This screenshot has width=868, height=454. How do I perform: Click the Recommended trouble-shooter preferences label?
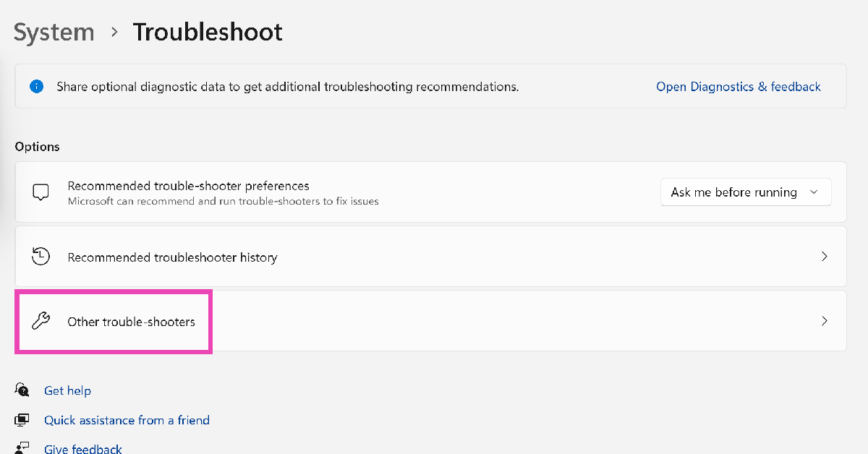coord(188,186)
